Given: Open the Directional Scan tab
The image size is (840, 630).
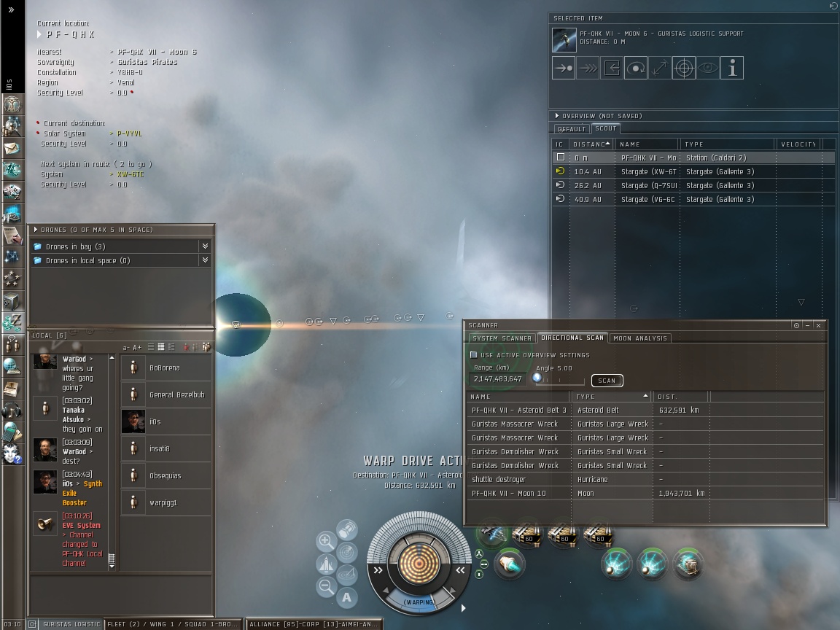Looking at the screenshot, I should [x=572, y=338].
